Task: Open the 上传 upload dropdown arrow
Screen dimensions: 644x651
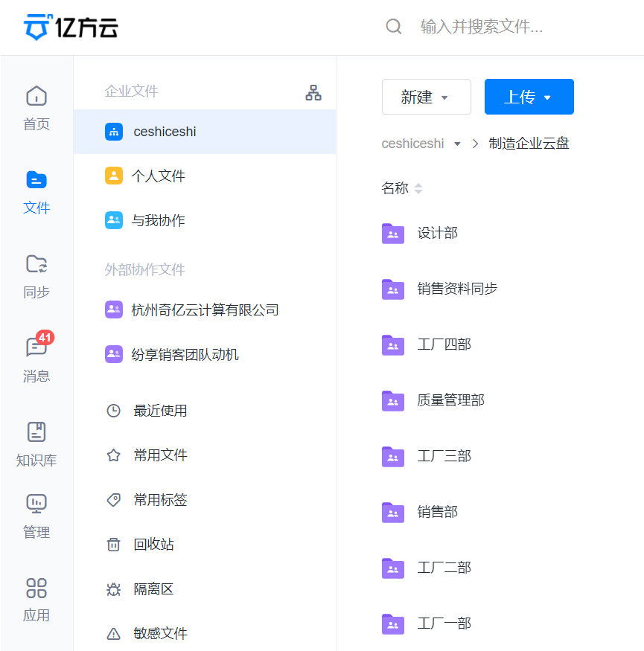Action: [x=546, y=97]
